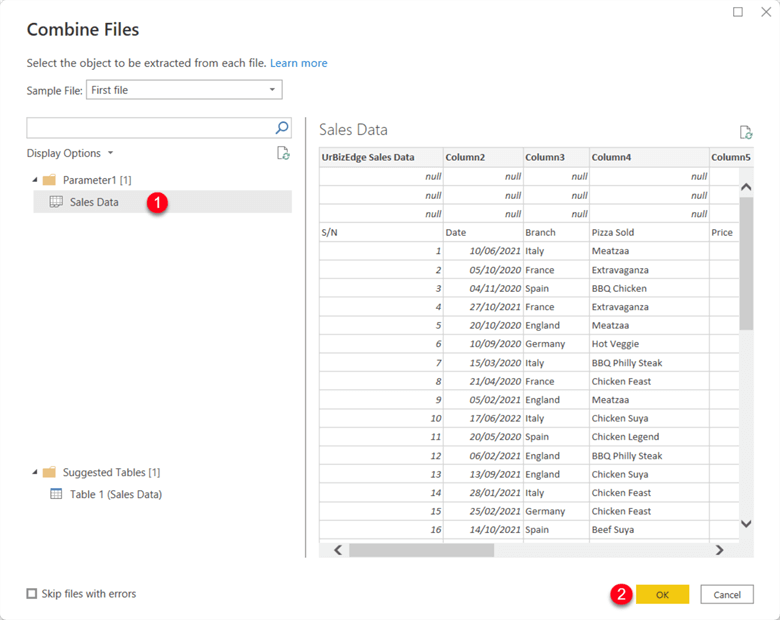The height and width of the screenshot is (620, 780).
Task: Click the horizontal scrollbar right arrow
Action: coord(719,550)
